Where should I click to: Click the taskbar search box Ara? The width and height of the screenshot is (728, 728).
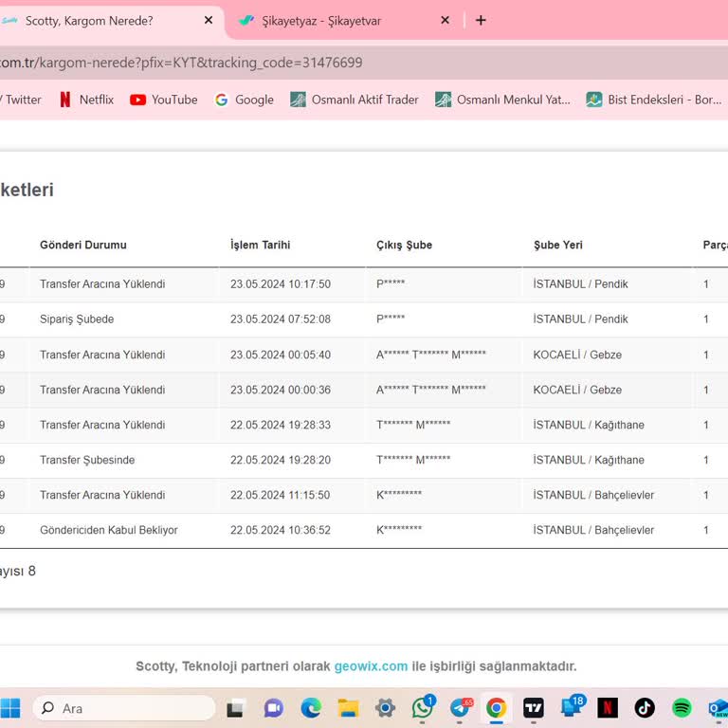[x=123, y=708]
